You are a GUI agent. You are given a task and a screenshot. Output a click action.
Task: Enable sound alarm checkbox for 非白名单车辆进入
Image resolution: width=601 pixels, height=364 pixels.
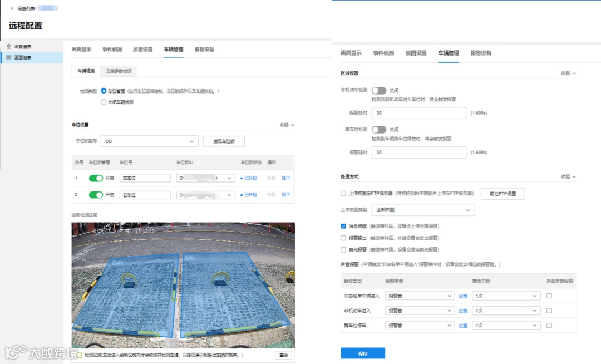(x=549, y=296)
